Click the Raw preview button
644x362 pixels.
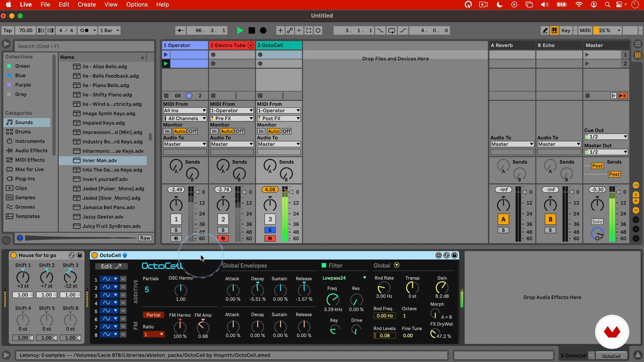[x=145, y=238]
